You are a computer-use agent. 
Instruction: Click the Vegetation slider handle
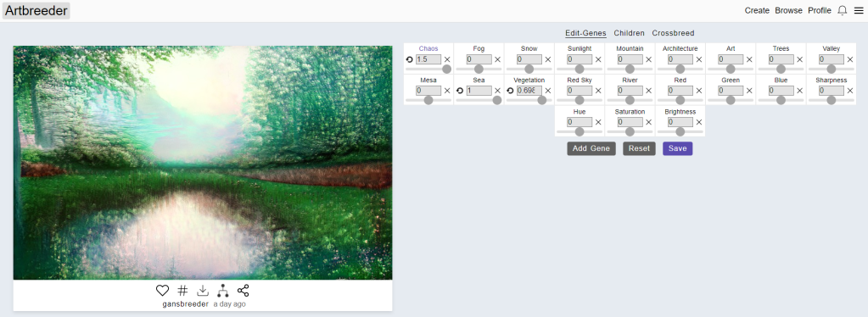(542, 100)
